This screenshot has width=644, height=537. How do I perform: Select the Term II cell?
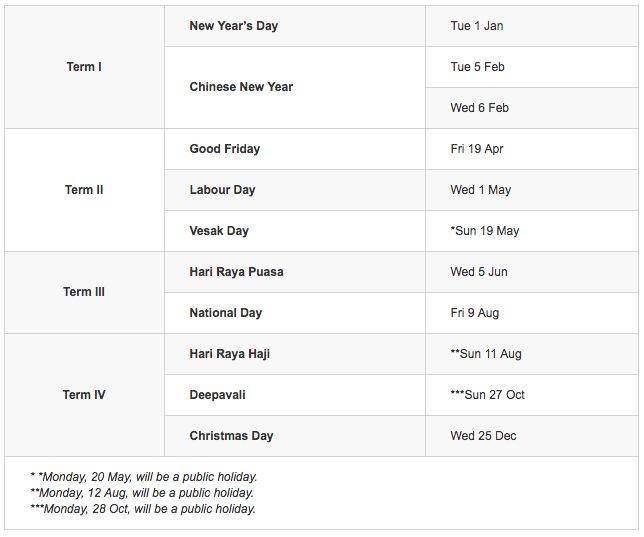84,190
